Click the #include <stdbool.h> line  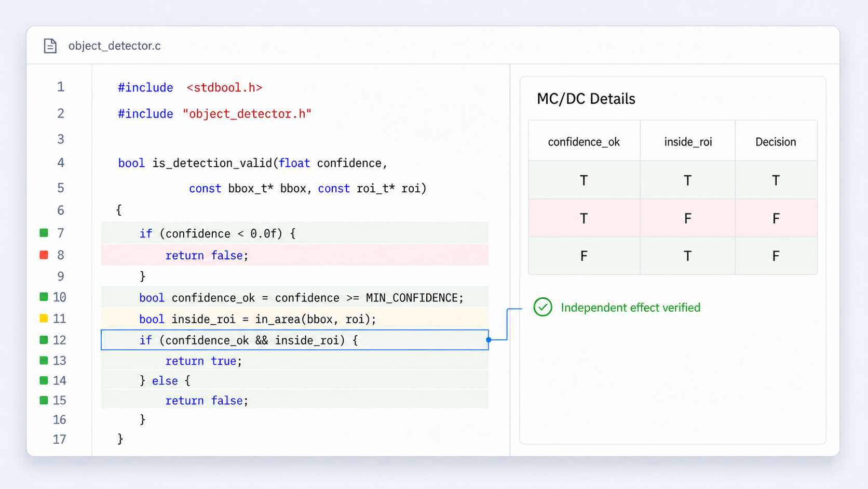coord(190,87)
